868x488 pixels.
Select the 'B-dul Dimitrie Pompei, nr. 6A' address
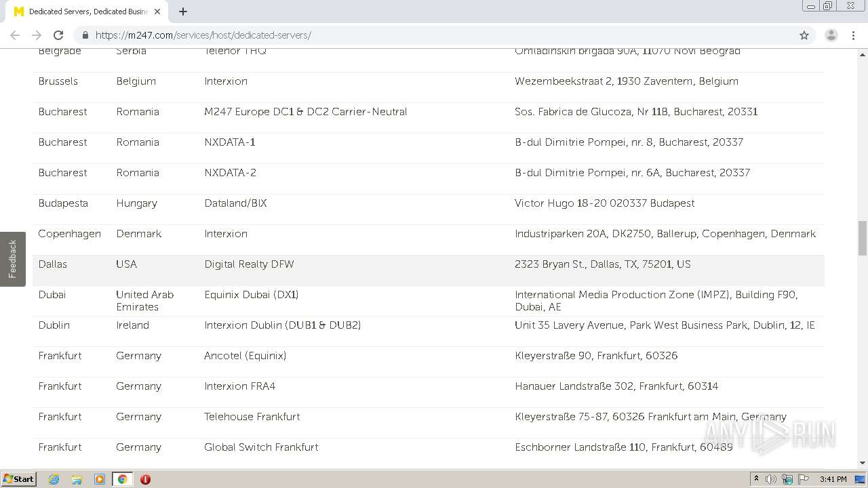coord(633,173)
